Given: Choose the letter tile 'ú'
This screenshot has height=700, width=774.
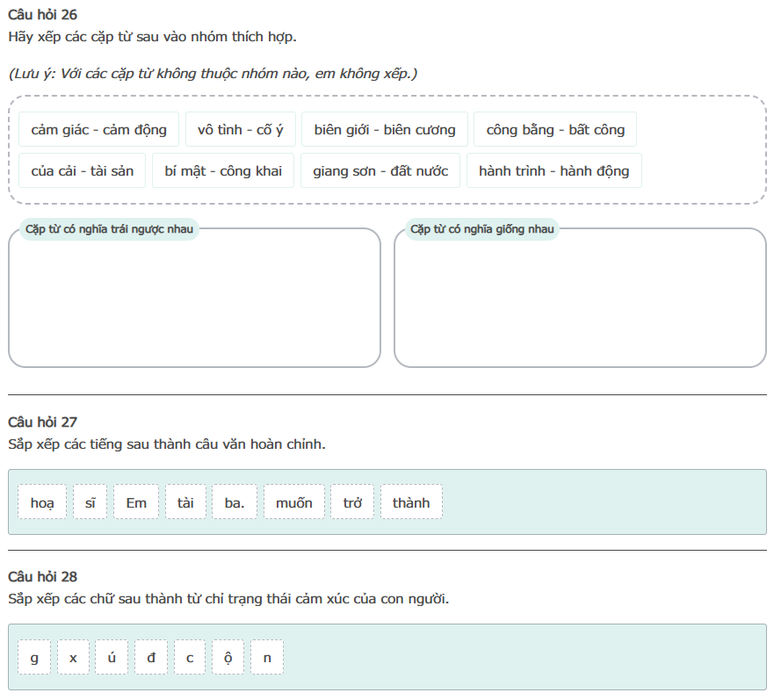Looking at the screenshot, I should (x=112, y=657).
